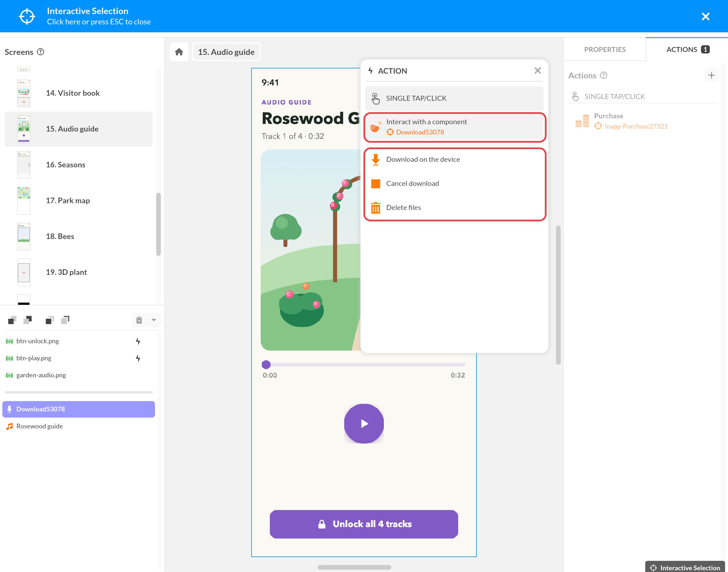728x572 pixels.
Task: Click the 15. Audio guide breadcrumb
Action: click(226, 52)
